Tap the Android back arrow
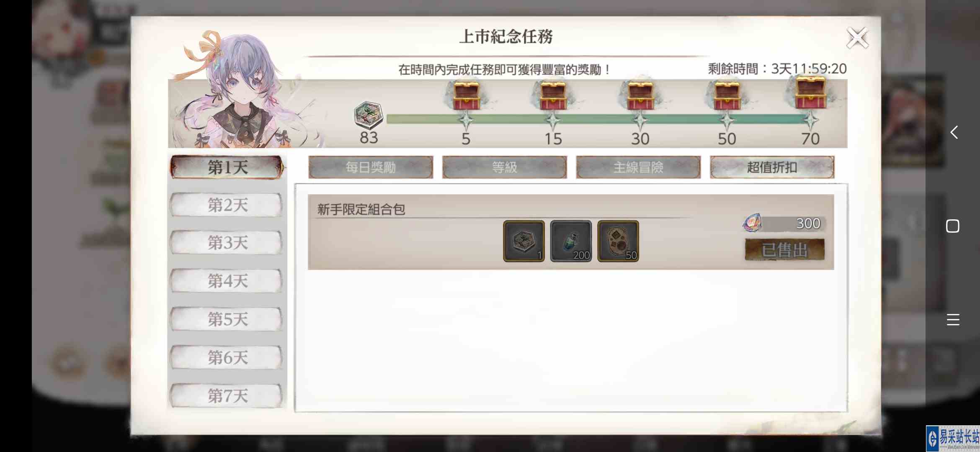Image resolution: width=980 pixels, height=452 pixels. point(954,132)
